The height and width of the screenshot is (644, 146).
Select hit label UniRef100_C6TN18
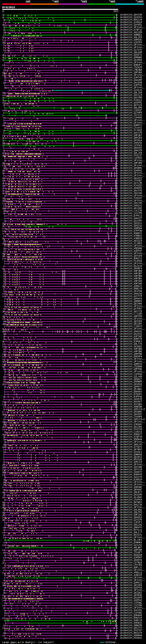[x=131, y=562]
